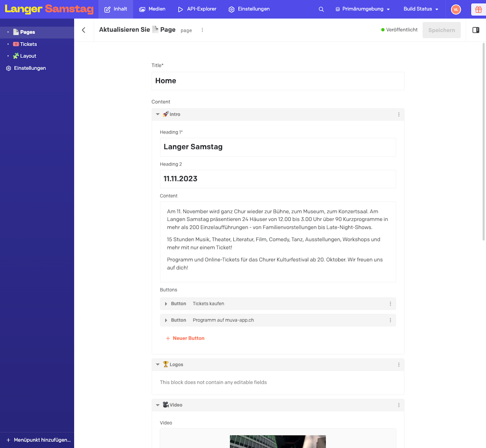The width and height of the screenshot is (486, 448).
Task: Switch to the Inhalt tab
Action: click(x=116, y=9)
